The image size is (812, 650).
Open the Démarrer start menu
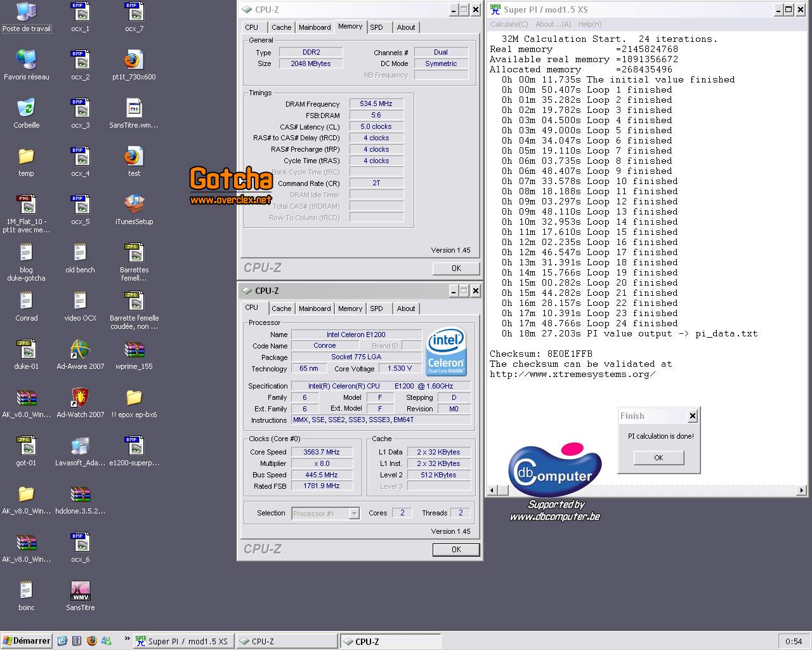[x=26, y=641]
